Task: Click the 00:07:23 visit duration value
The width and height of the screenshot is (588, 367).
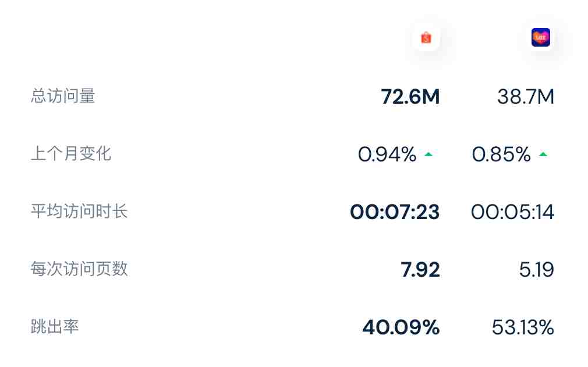Action: click(x=395, y=212)
